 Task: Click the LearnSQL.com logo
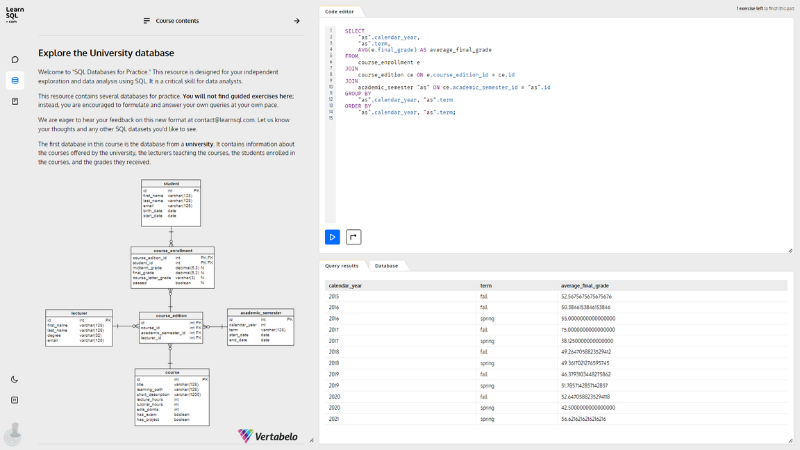(x=14, y=15)
